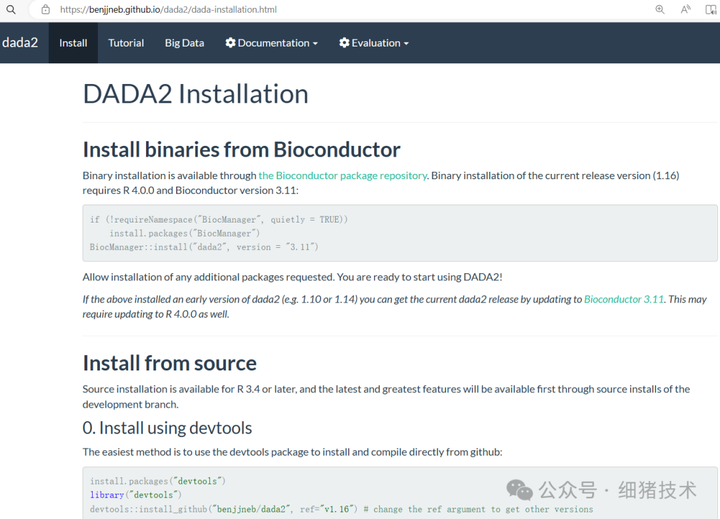This screenshot has width=720, height=519.
Task: Click the search magnifier icon in address bar
Action: 11,9
